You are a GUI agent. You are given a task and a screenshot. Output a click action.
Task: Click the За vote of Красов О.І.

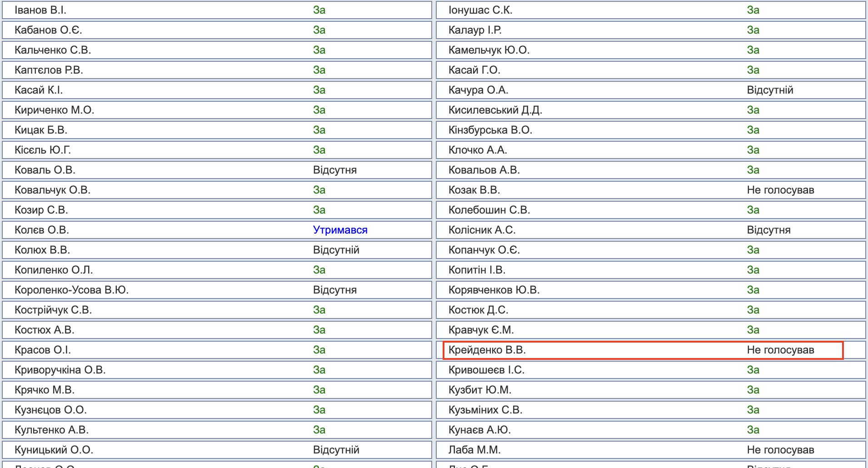coord(319,350)
